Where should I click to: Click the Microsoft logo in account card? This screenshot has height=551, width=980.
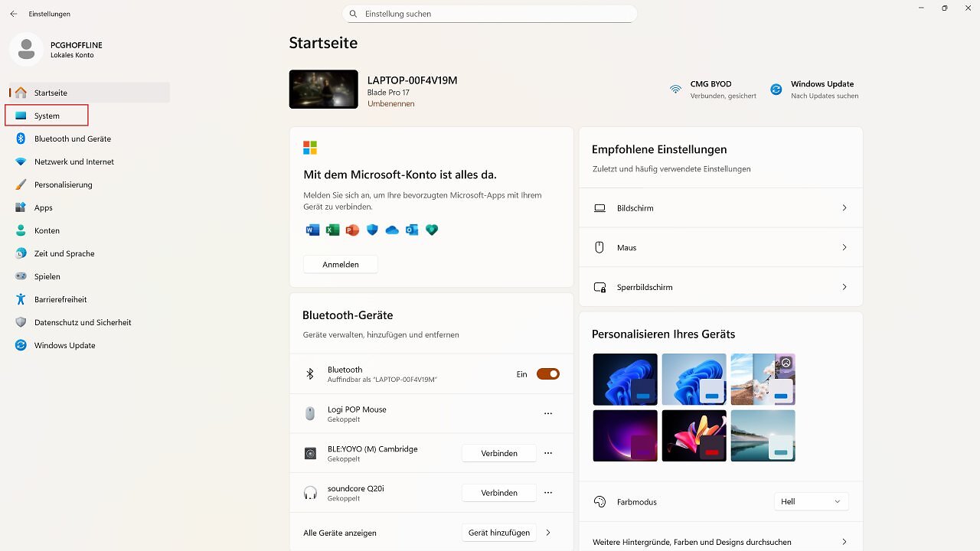310,148
